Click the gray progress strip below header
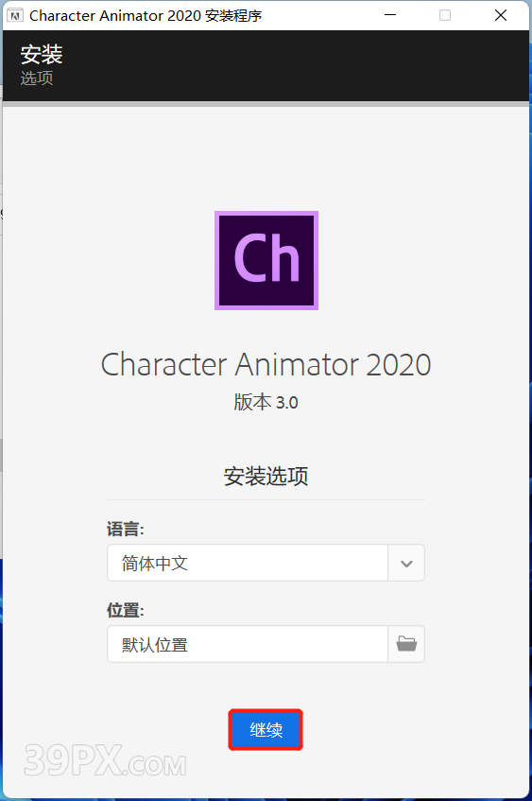 point(266,104)
